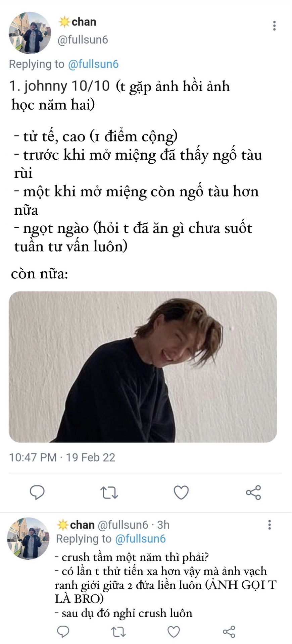View the attached photo of person laughing
The height and width of the screenshot is (644, 292).
click(143, 367)
